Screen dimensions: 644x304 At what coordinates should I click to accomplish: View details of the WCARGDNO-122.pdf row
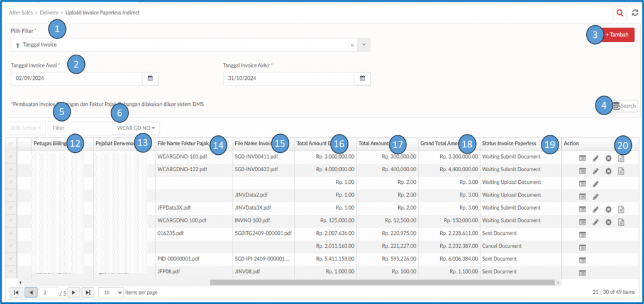[582, 171]
